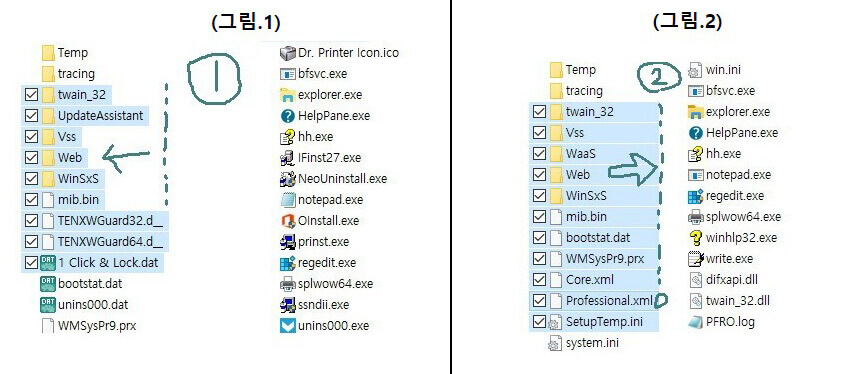Toggle the SetupTemp.ini checkbox
The width and height of the screenshot is (854, 374).
tap(539, 322)
